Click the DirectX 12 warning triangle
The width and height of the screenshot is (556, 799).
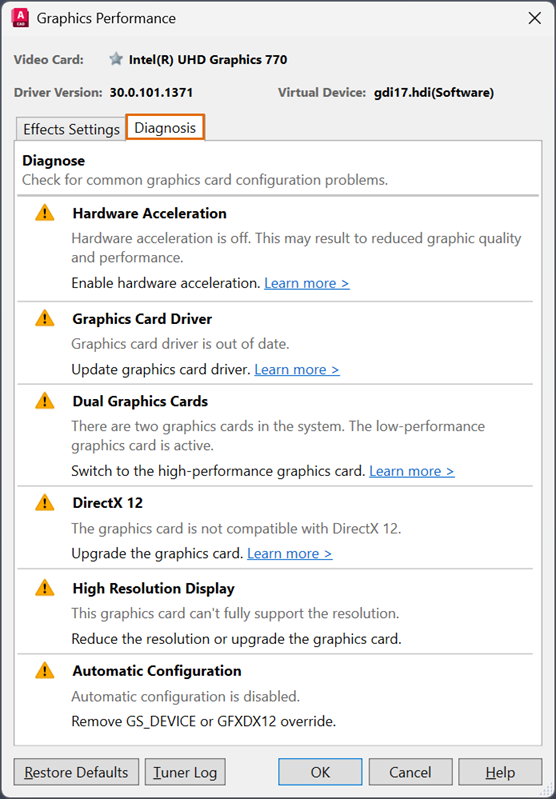pos(45,503)
